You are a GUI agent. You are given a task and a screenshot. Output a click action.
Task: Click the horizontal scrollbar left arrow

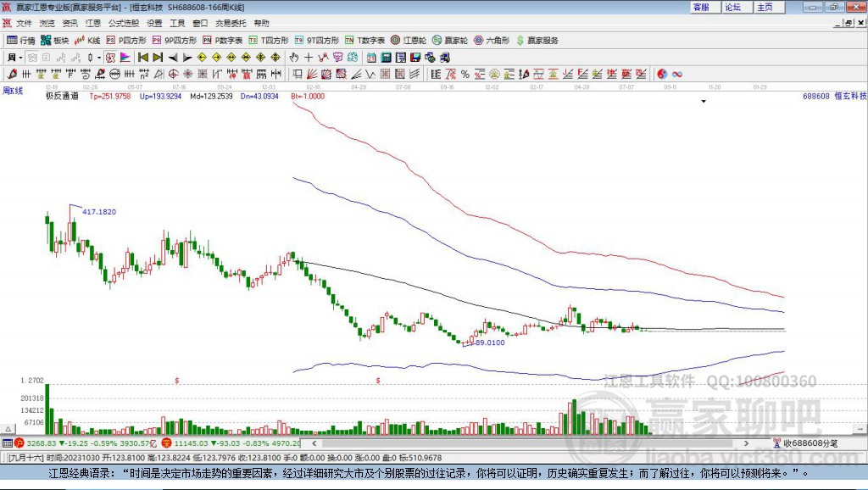coord(314,443)
